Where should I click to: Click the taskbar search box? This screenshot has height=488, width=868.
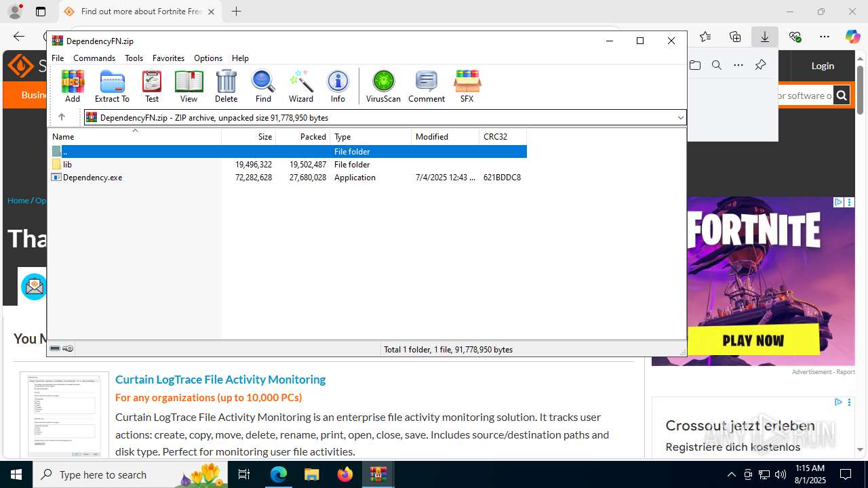[x=132, y=474]
